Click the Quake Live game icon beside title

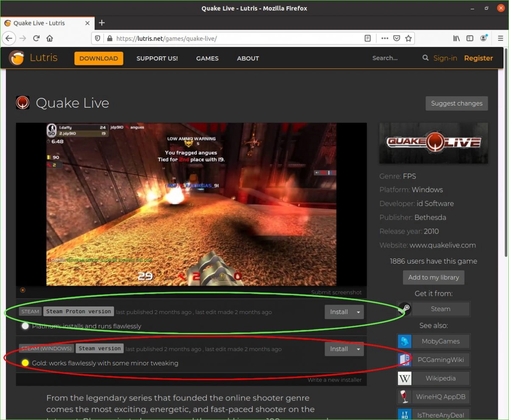click(x=22, y=103)
